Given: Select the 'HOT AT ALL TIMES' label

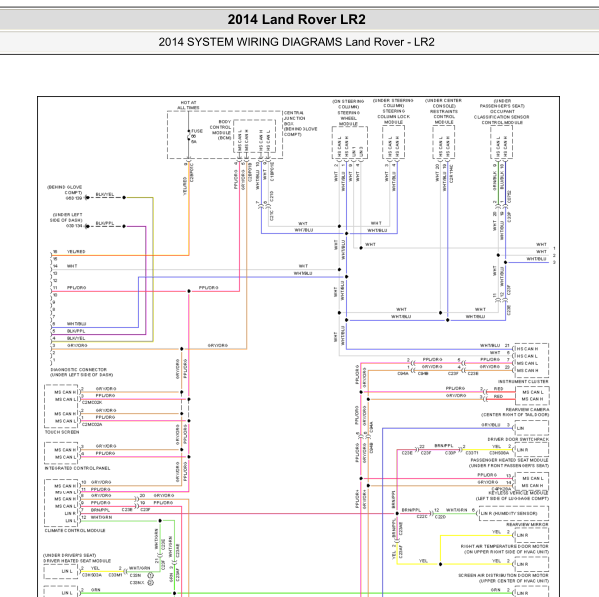Looking at the screenshot, I should 188,105.
